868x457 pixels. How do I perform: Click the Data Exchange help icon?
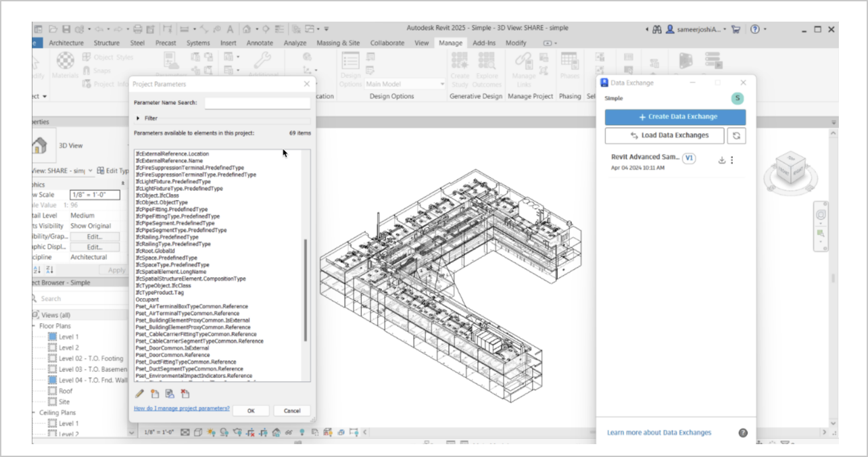click(x=743, y=433)
